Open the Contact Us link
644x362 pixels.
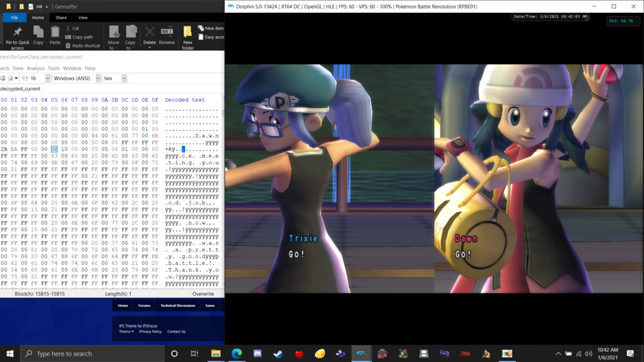[x=176, y=332]
